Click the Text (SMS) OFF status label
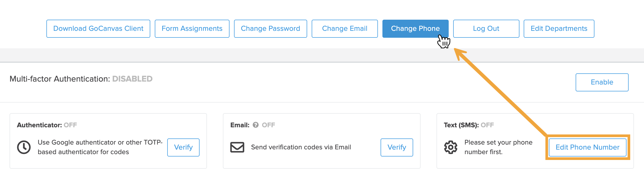Image resolution: width=644 pixels, height=186 pixels. (x=487, y=125)
